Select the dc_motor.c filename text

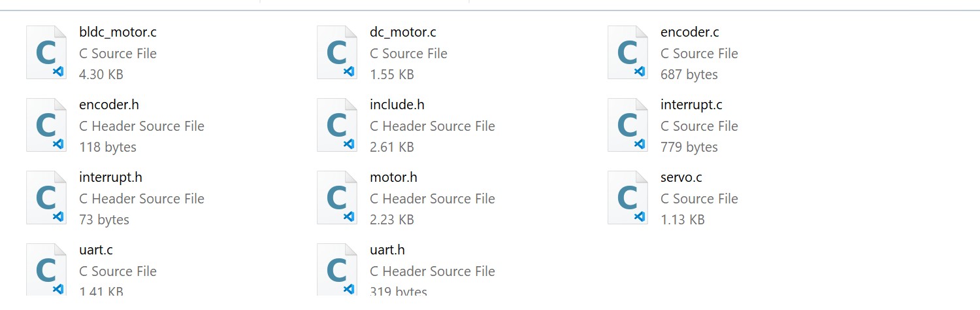pyautogui.click(x=402, y=32)
